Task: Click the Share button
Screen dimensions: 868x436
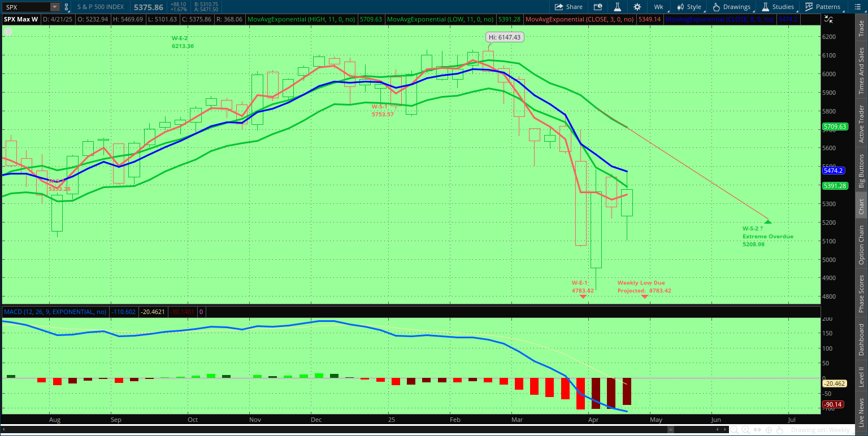Action: coord(568,7)
